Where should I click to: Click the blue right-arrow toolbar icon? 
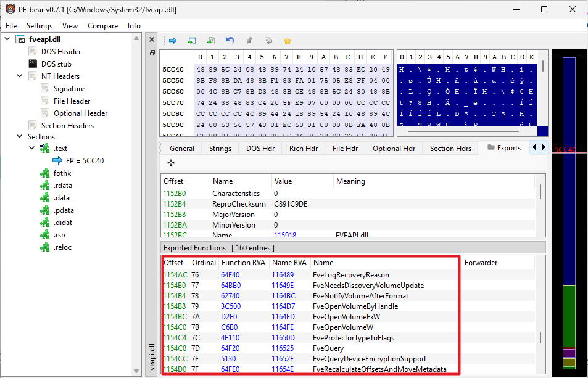click(x=173, y=41)
